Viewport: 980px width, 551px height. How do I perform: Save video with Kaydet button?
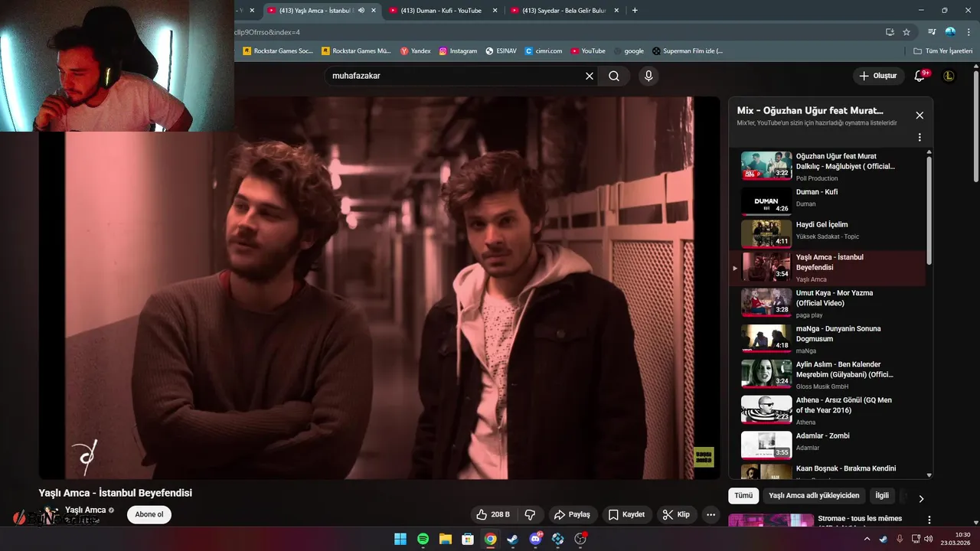626,514
